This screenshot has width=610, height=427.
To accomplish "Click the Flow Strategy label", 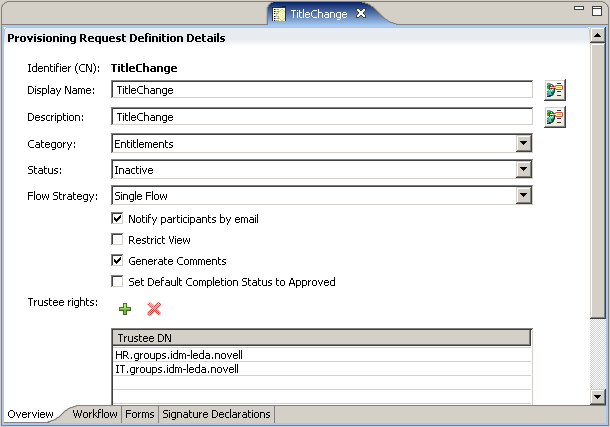I will click(x=63, y=196).
